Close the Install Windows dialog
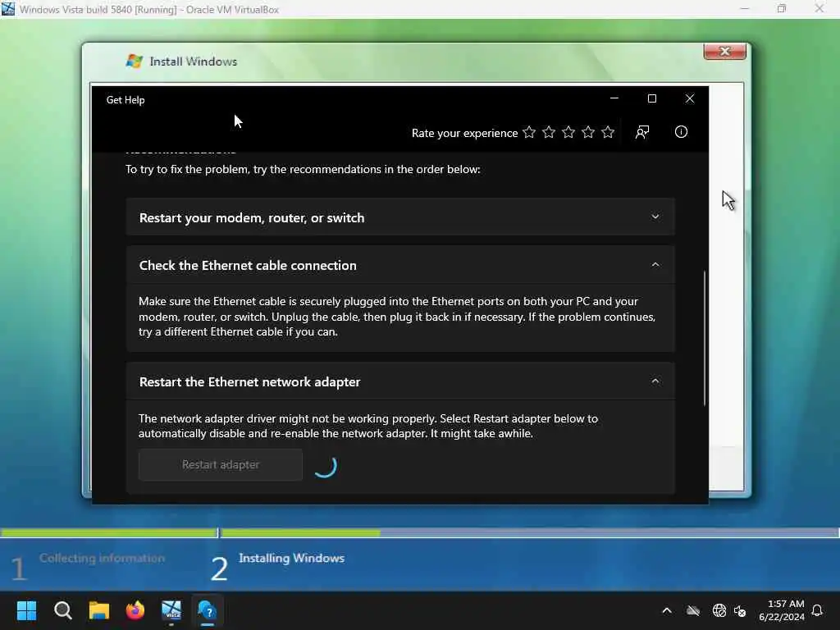Image resolution: width=840 pixels, height=630 pixels. [725, 52]
